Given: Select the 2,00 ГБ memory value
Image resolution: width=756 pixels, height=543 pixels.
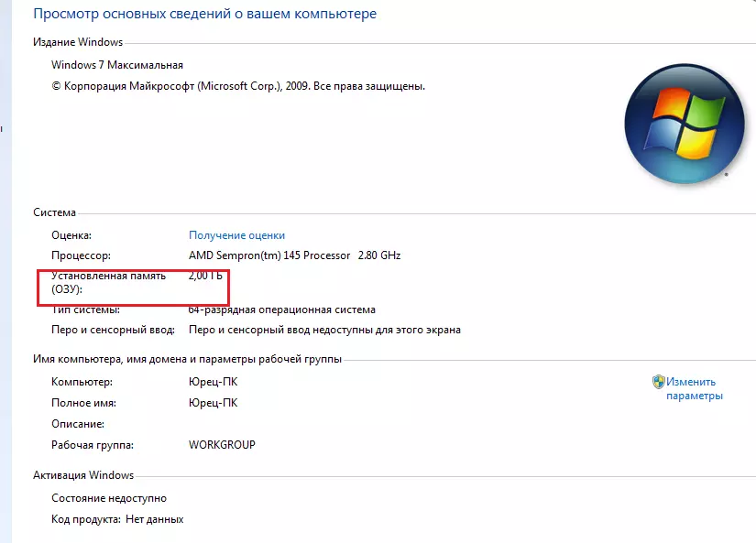Looking at the screenshot, I should pos(205,276).
